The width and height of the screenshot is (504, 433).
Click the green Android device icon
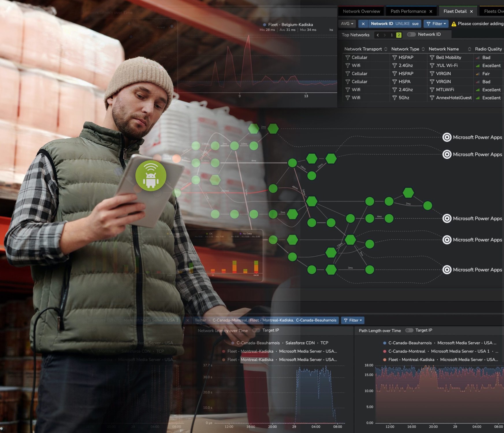pos(151,176)
